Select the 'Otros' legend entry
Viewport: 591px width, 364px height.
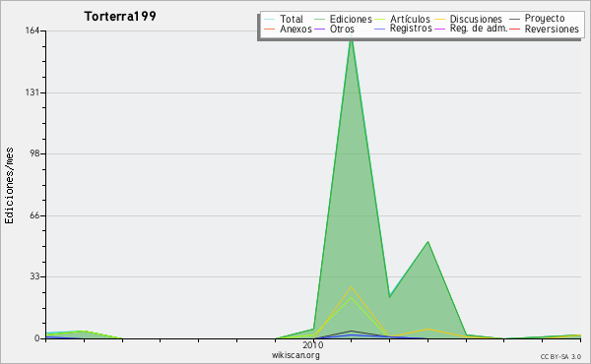(342, 29)
